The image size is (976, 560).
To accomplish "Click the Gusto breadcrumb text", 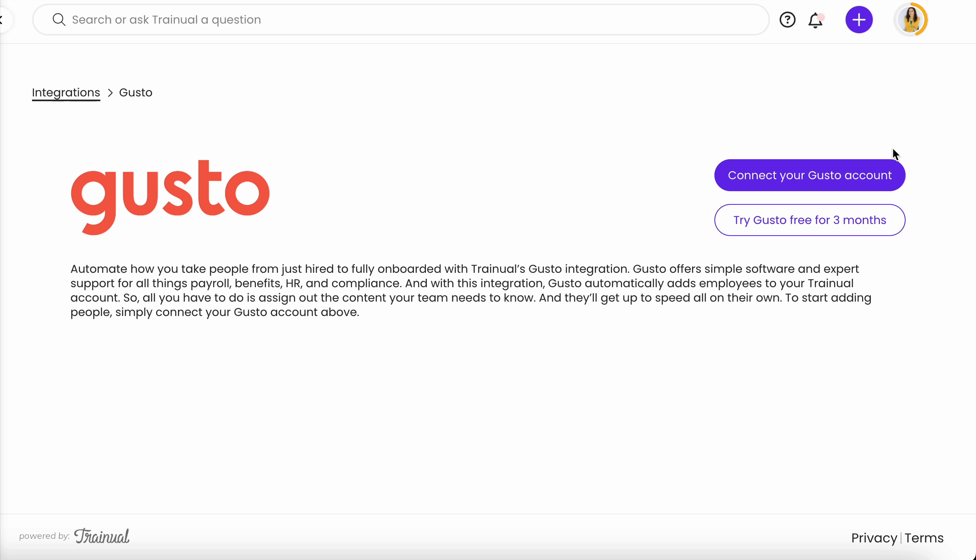I will click(x=136, y=92).
